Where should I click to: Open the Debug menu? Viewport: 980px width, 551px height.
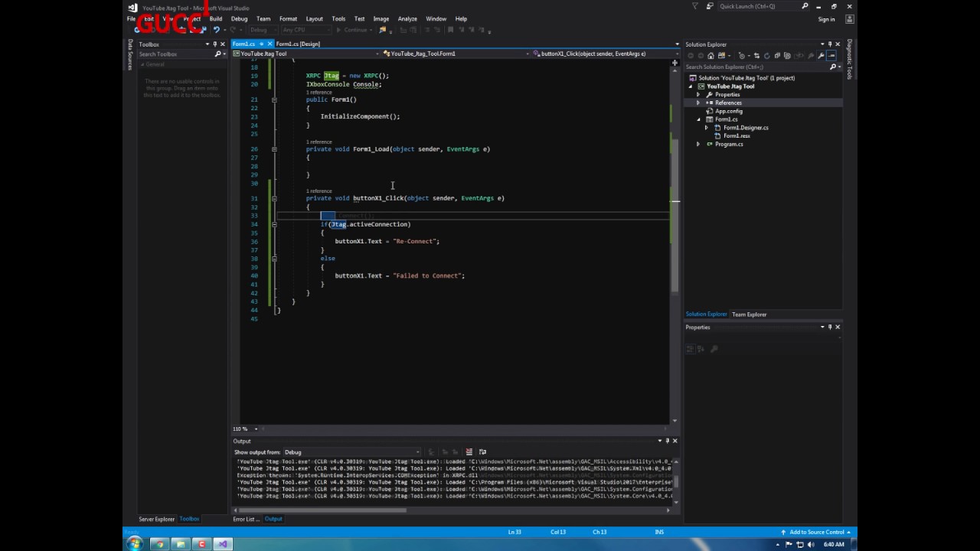[x=239, y=18]
